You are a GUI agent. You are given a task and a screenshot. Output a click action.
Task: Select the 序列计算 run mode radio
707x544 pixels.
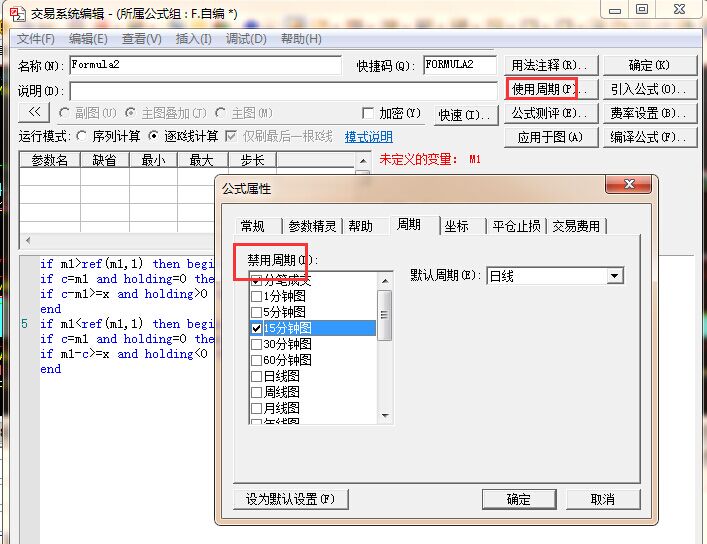coord(82,136)
